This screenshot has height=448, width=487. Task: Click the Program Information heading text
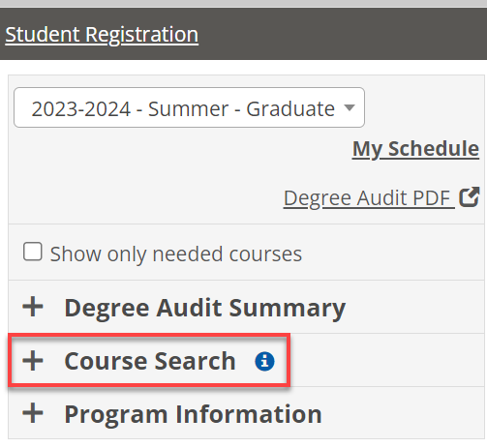pos(193,414)
